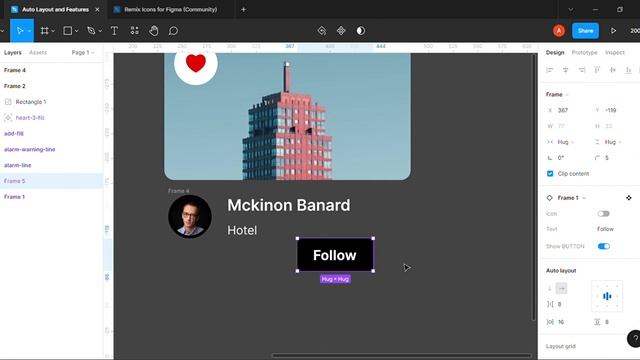
Task: Toggle the Show BUTTON switch
Action: (603, 246)
